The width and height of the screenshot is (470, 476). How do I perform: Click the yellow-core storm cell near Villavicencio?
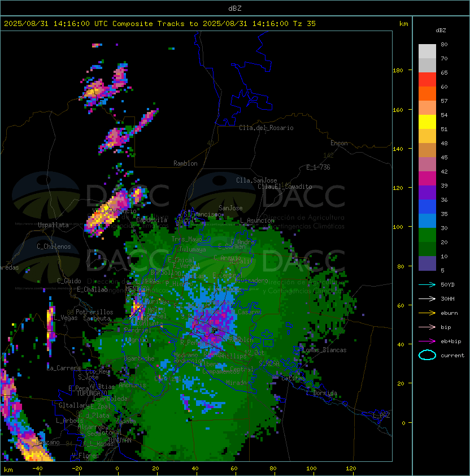point(106,213)
